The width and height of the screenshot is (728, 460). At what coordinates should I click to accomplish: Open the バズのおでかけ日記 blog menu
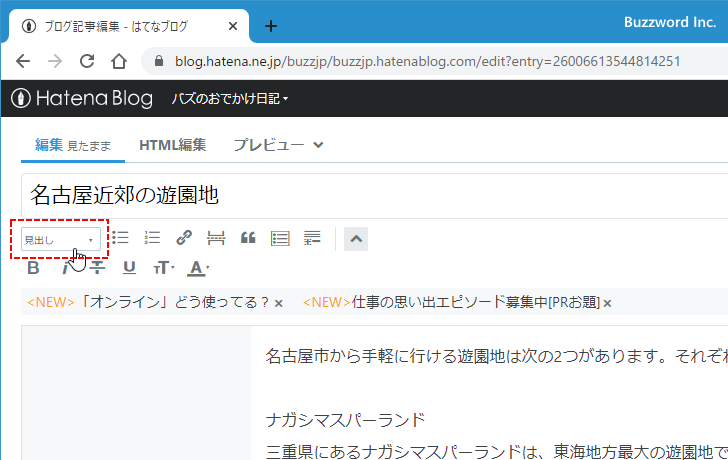(x=229, y=98)
